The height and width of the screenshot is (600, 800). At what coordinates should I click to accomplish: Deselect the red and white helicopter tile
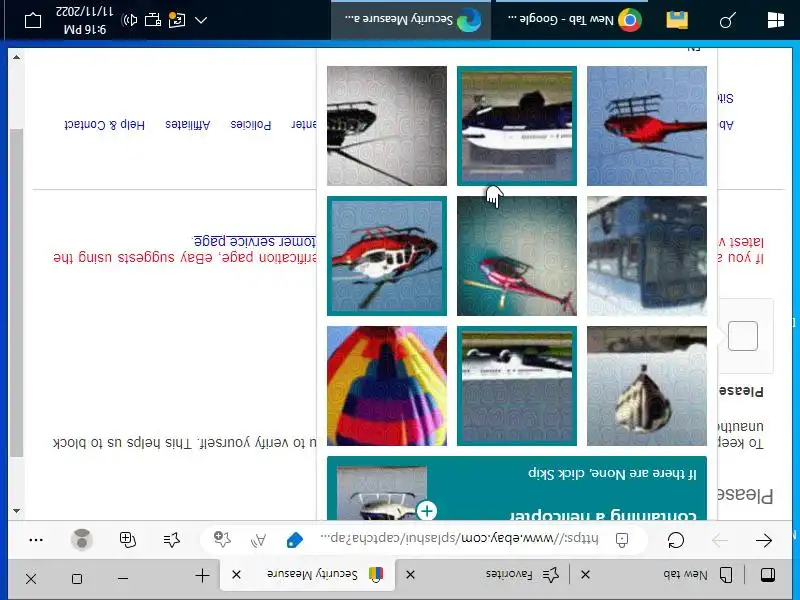pyautogui.click(x=387, y=256)
